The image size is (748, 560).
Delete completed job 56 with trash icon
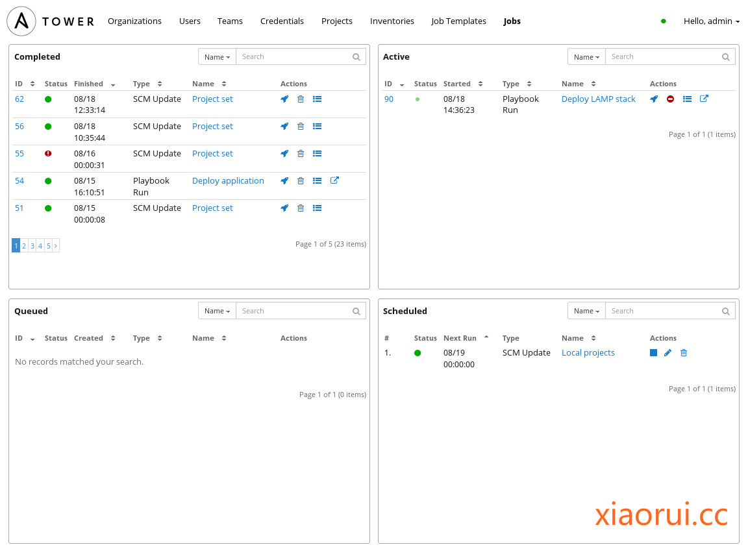click(301, 127)
